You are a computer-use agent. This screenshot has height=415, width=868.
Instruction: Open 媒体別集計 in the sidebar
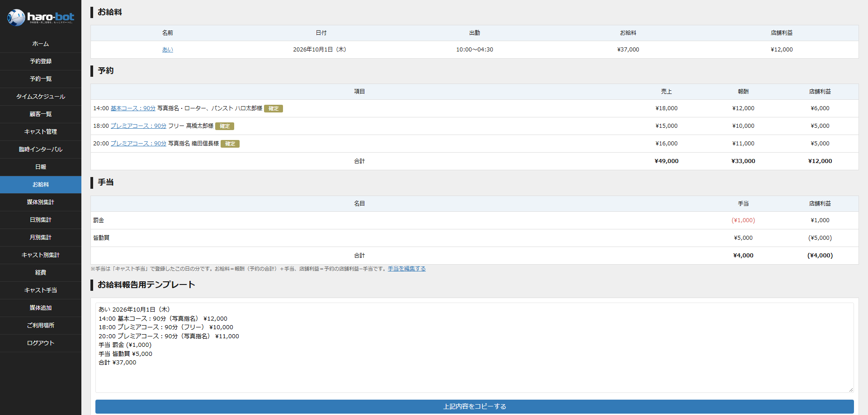(41, 202)
